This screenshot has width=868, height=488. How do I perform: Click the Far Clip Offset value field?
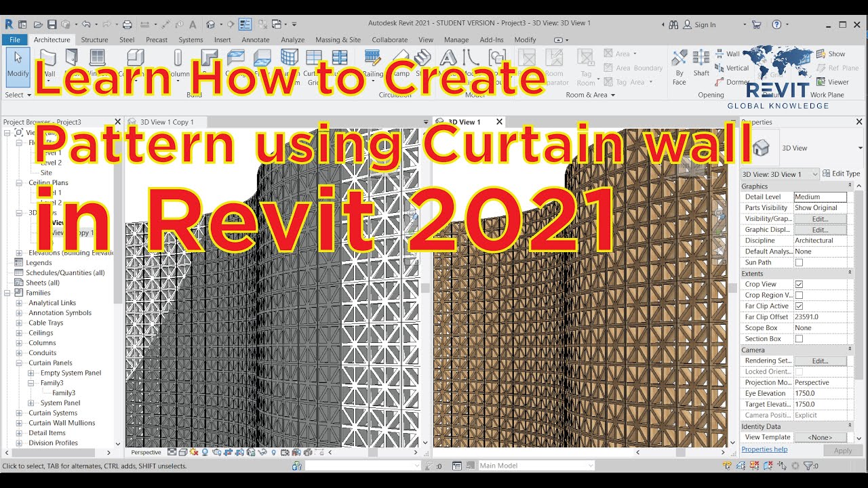821,317
